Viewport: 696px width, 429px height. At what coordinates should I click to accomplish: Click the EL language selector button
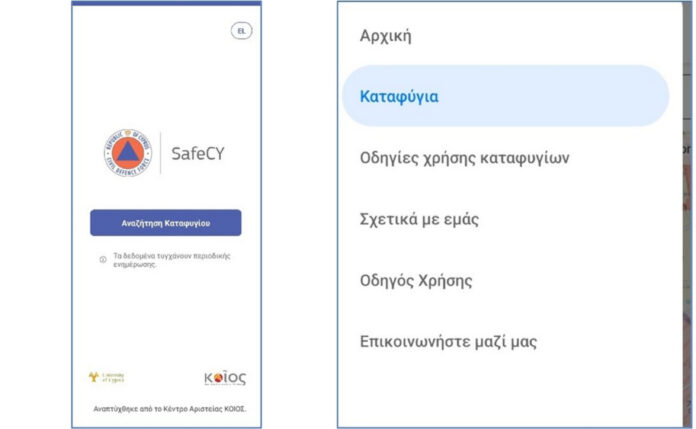coord(241,31)
